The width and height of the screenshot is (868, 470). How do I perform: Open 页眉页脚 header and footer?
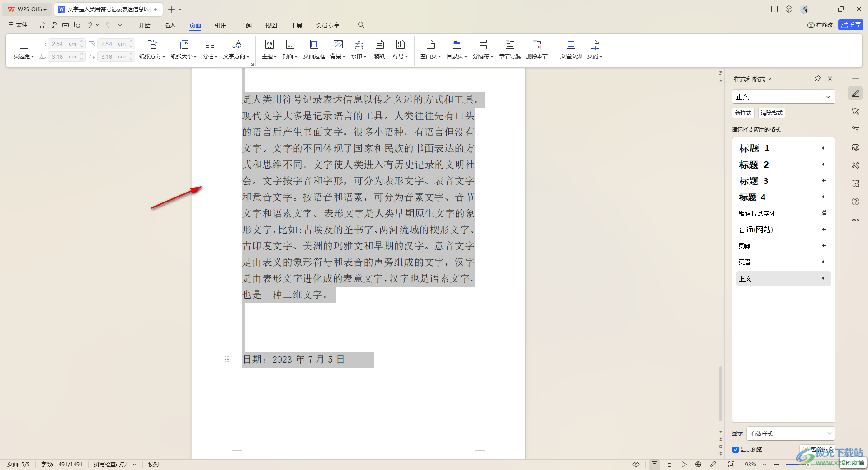click(x=571, y=49)
